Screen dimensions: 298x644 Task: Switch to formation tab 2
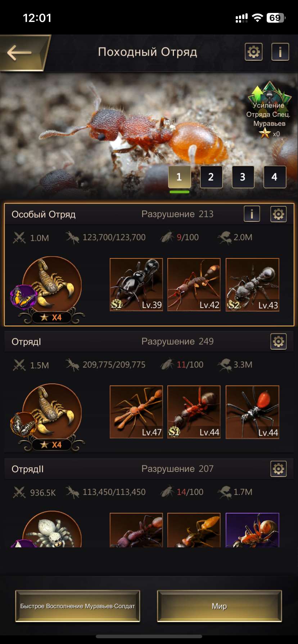coord(211,177)
